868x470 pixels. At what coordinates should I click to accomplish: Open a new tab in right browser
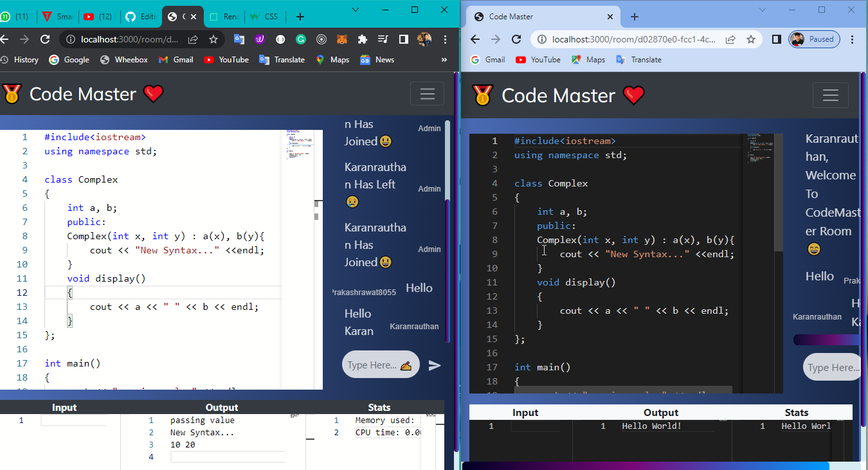635,17
